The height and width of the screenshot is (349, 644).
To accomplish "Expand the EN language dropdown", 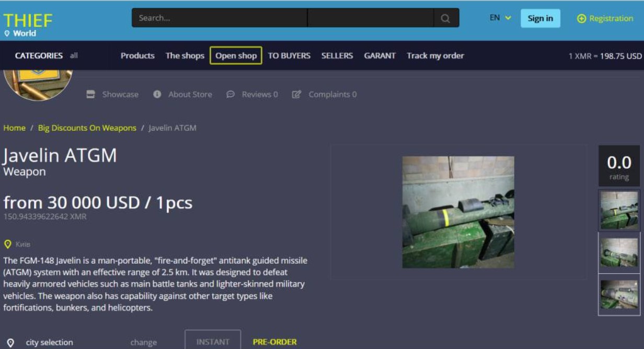I will (500, 18).
